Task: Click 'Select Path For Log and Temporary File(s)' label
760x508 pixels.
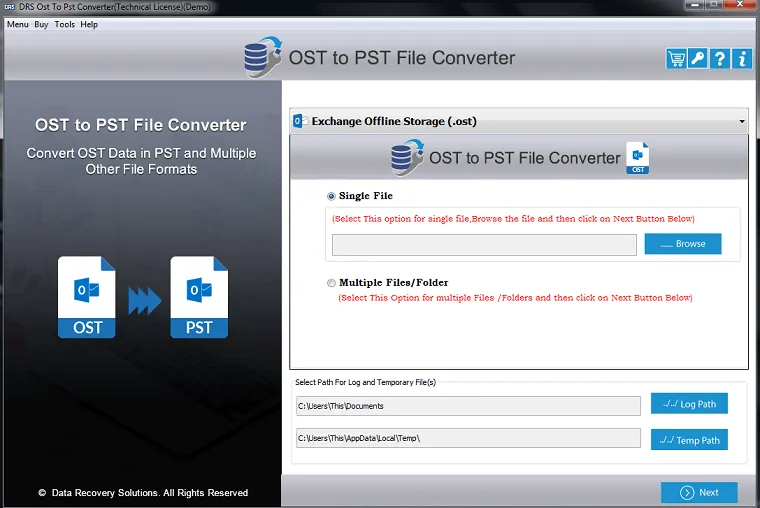Action: click(365, 382)
